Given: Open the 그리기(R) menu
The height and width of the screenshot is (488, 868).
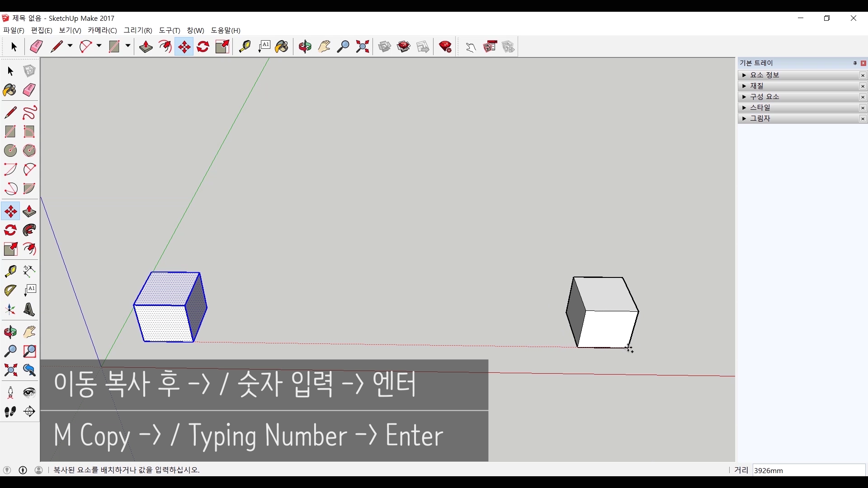Looking at the screenshot, I should [x=138, y=30].
